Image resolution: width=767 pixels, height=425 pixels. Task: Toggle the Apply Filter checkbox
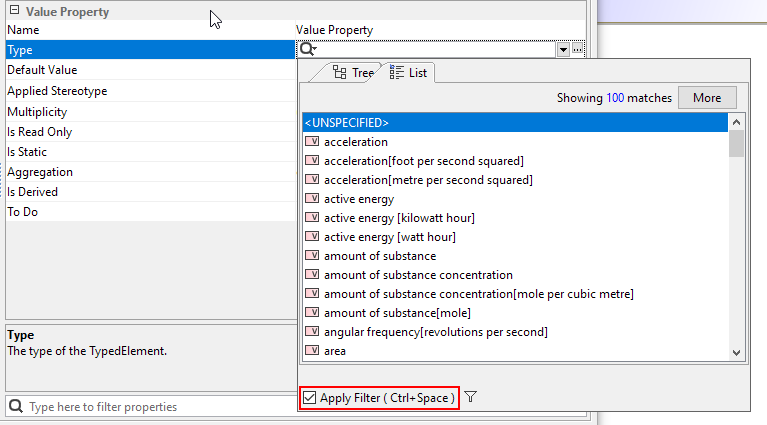pyautogui.click(x=310, y=398)
